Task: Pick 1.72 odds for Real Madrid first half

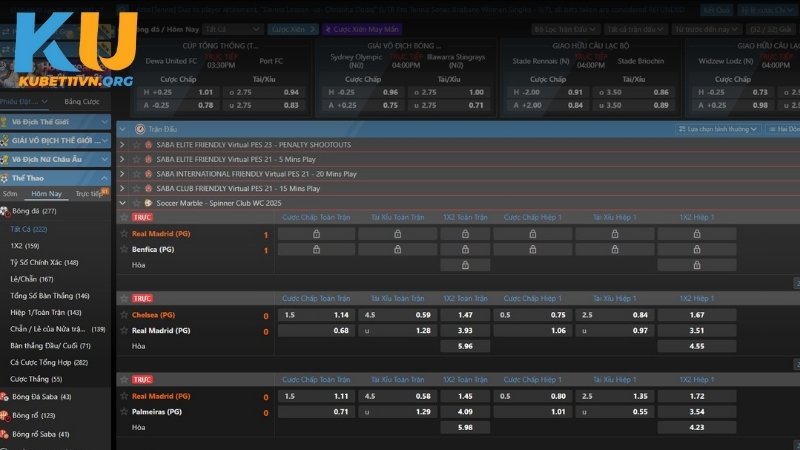Action: coord(697,397)
